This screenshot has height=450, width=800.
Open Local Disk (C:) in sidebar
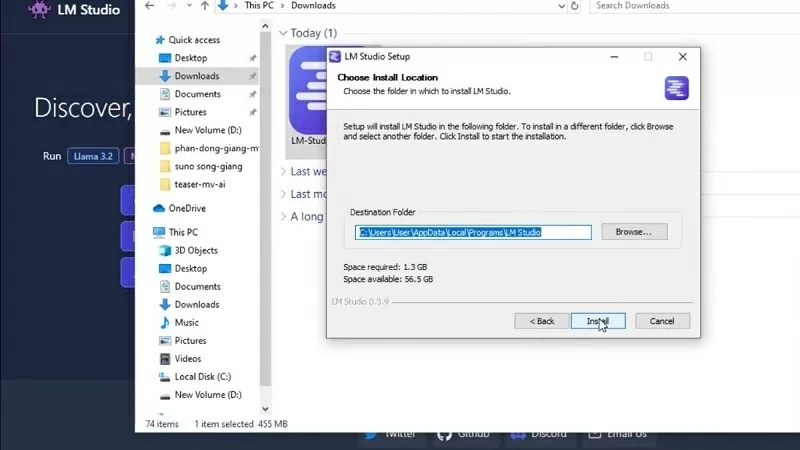203,377
